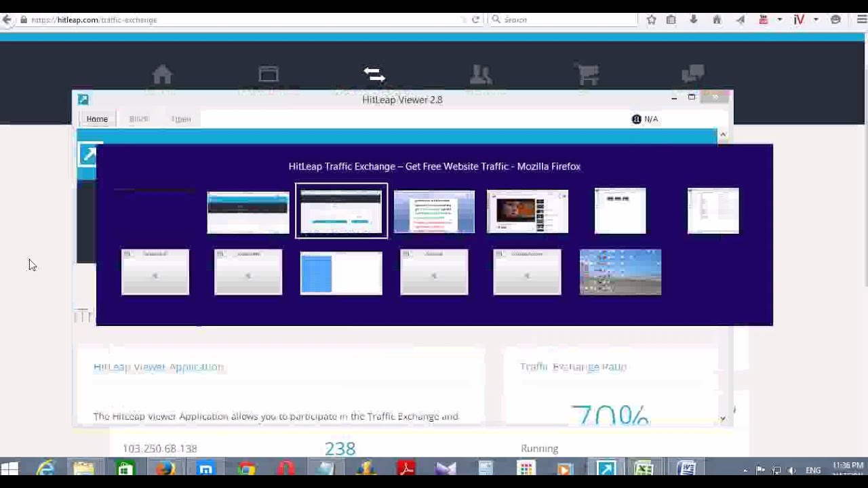Click the Firefox home toolbar icon

click(717, 20)
